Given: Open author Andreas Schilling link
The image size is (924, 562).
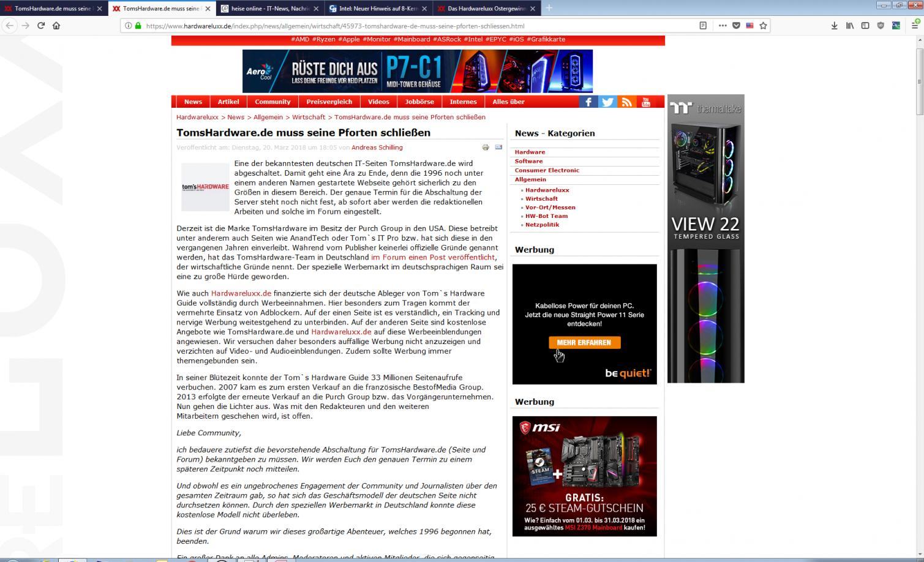Looking at the screenshot, I should tap(377, 148).
